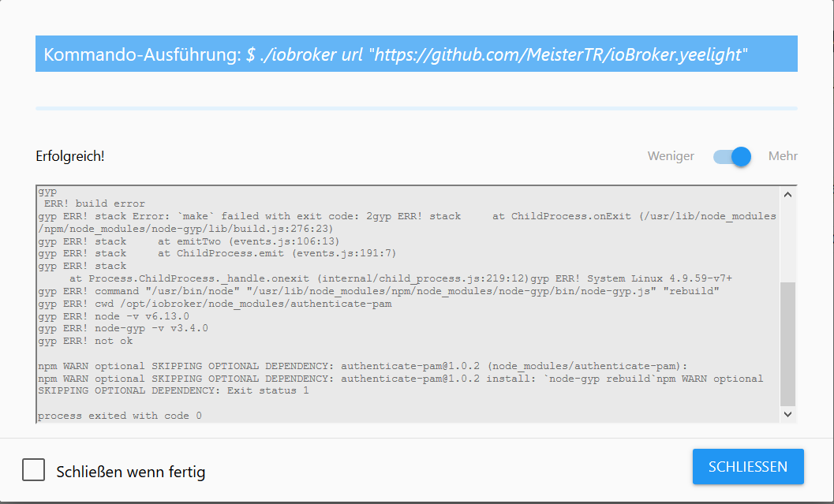The width and height of the screenshot is (834, 504).
Task: Click the 'process exited with code 0' line
Action: pos(120,416)
